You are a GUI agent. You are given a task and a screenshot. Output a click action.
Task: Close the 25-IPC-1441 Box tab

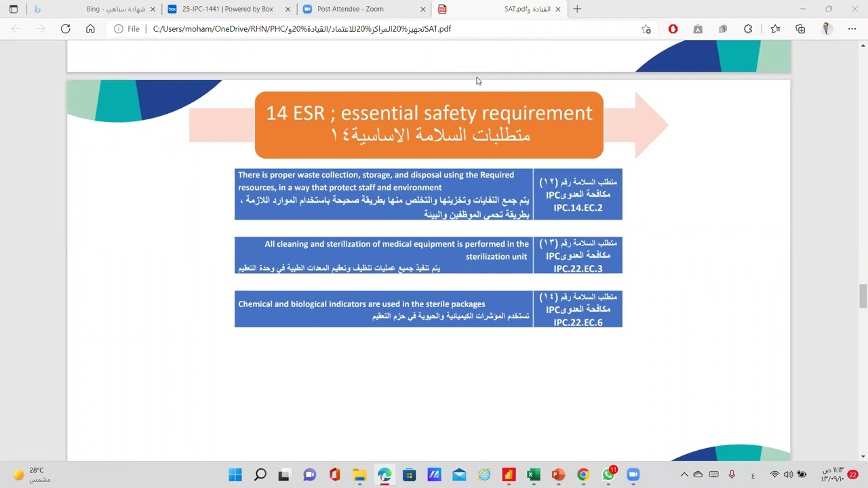288,9
